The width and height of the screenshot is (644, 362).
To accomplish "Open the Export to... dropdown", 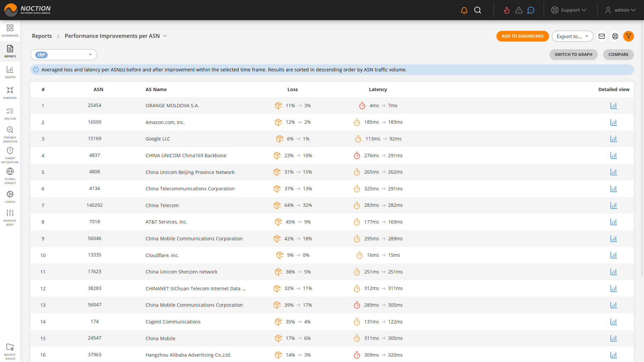I will click(573, 36).
